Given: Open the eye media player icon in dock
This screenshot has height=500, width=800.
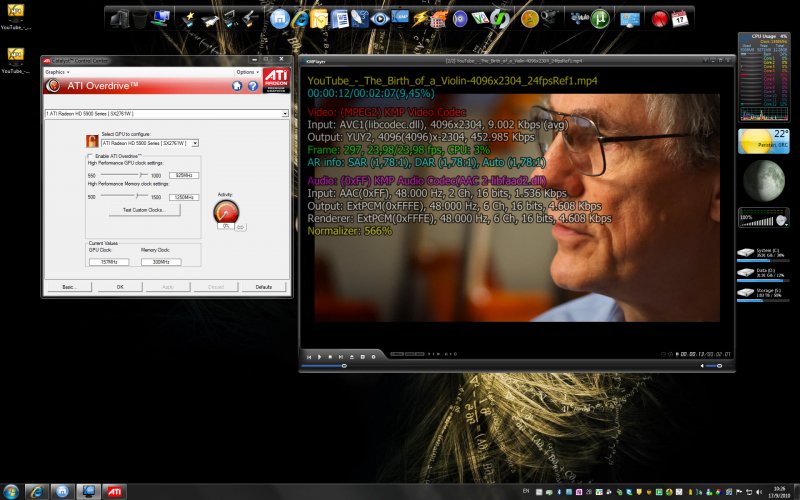Looking at the screenshot, I should pos(380,19).
